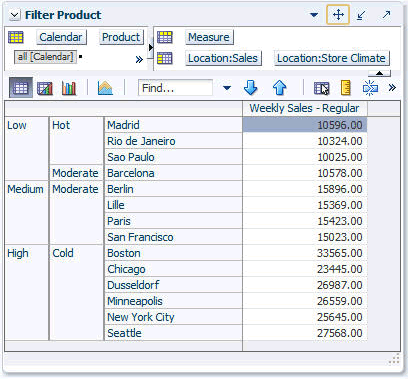Image resolution: width=408 pixels, height=379 pixels.
Task: Select the Location:Store Climate dimension tile
Action: (331, 58)
